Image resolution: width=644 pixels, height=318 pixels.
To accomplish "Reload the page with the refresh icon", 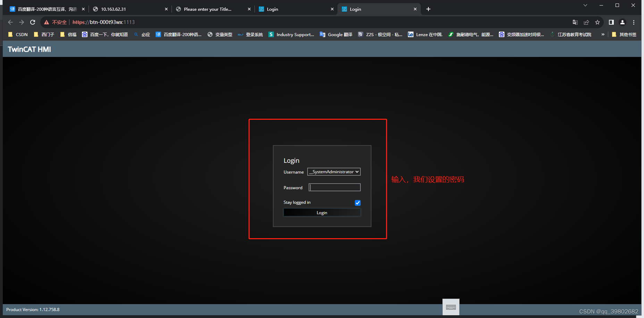I will (x=32, y=22).
